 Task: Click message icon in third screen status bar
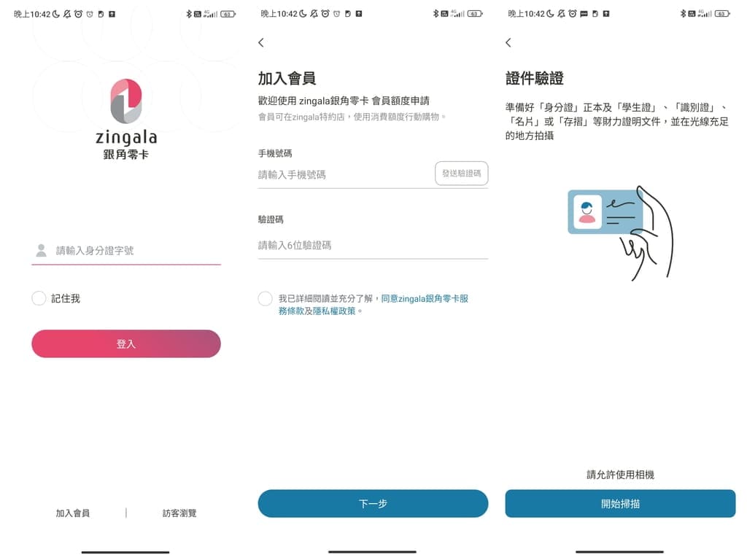[584, 14]
